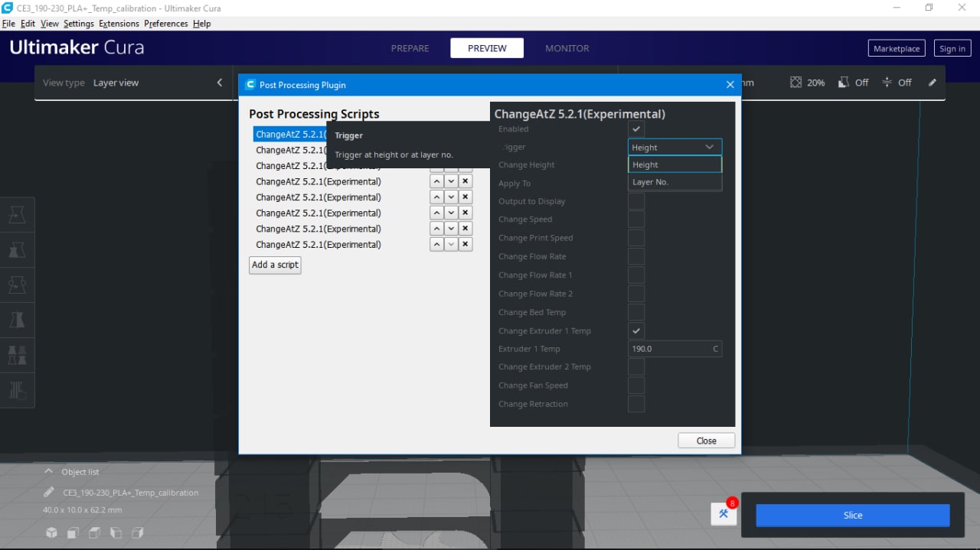Switch to left side view cube icon
980x550 pixels.
coord(116,532)
